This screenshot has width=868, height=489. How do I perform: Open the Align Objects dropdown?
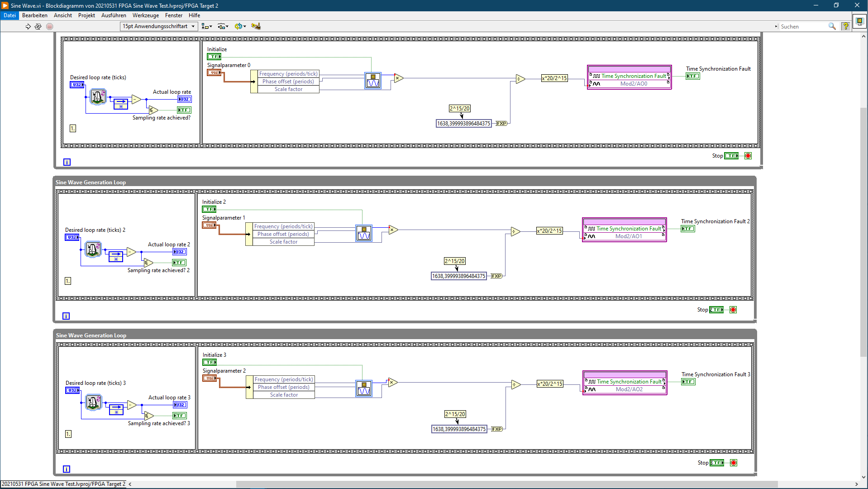207,26
